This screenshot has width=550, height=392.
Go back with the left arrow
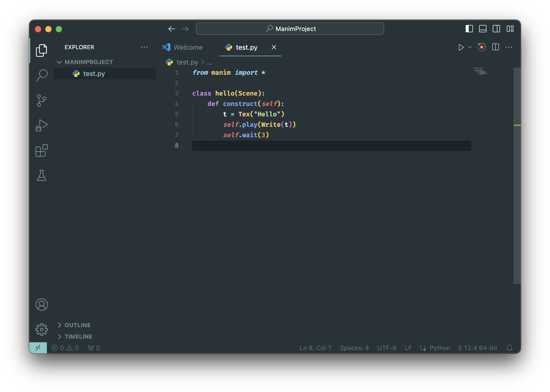point(172,29)
